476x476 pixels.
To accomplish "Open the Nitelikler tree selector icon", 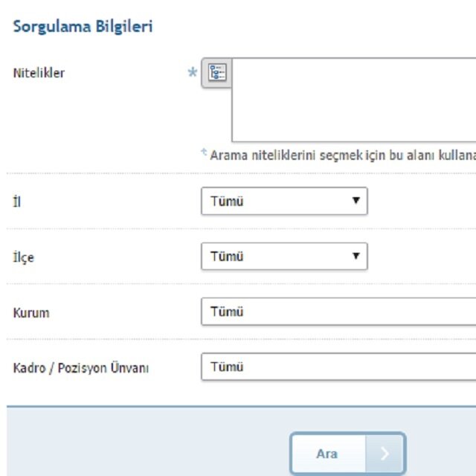I will (216, 73).
